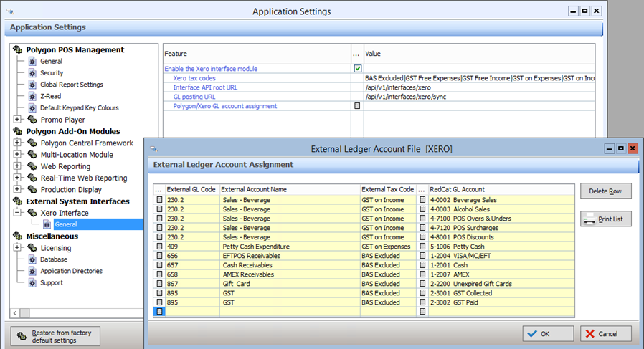Click the Delete Row button
644x349 pixels.
(x=605, y=191)
